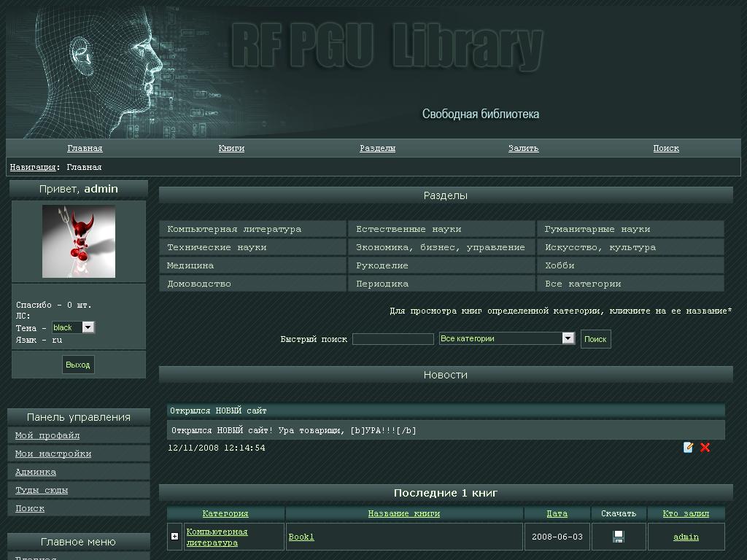Open the 'Book1' book link
The height and width of the screenshot is (560, 747).
[x=301, y=537]
